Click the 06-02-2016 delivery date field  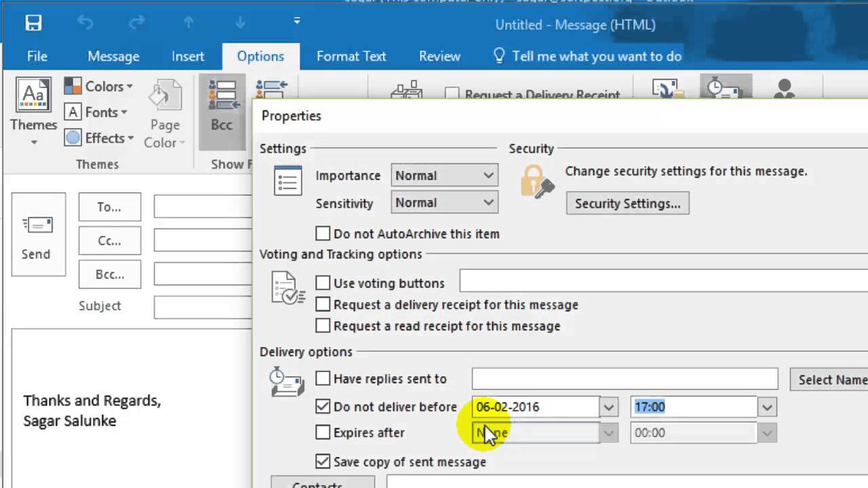[536, 407]
